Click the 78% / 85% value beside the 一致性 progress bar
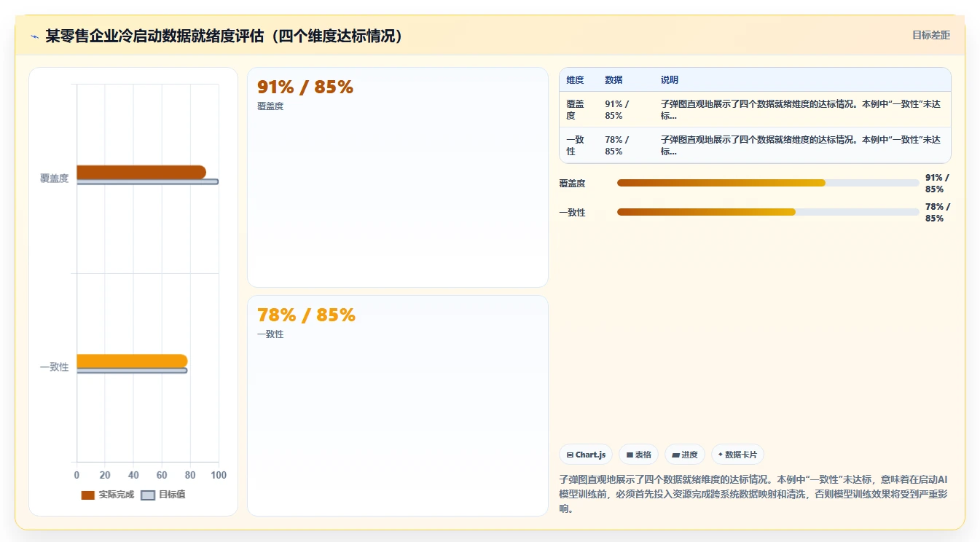 pos(938,213)
